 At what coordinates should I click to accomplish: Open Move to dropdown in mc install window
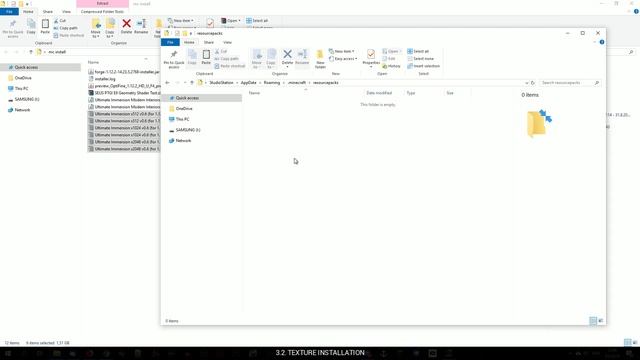tap(96, 28)
